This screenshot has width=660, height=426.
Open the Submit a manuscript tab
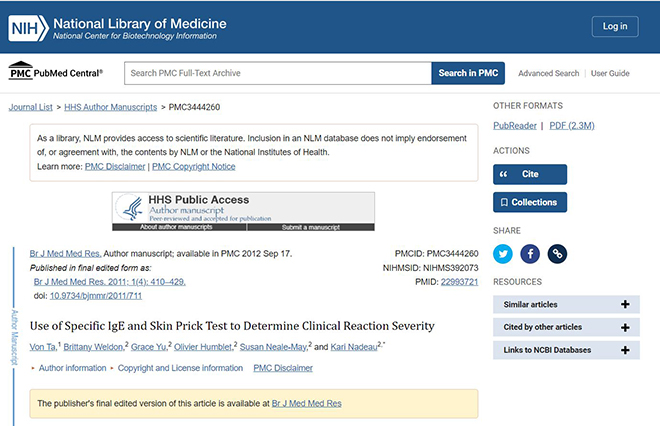coord(311,227)
